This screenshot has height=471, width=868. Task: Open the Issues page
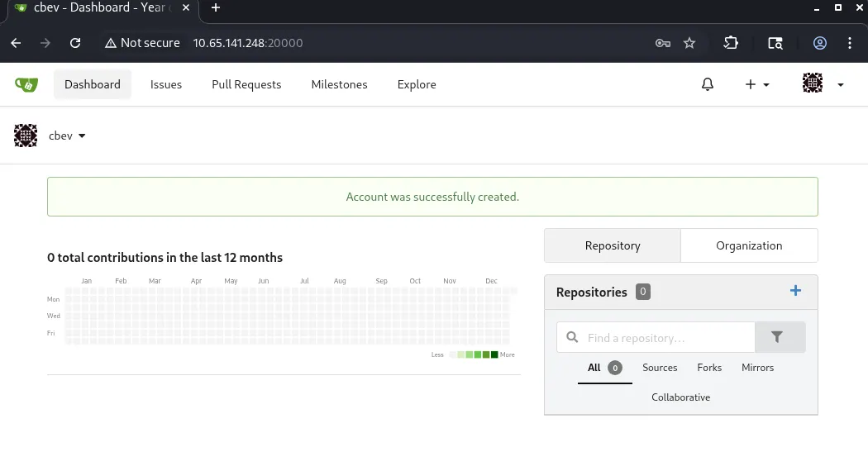coord(166,84)
